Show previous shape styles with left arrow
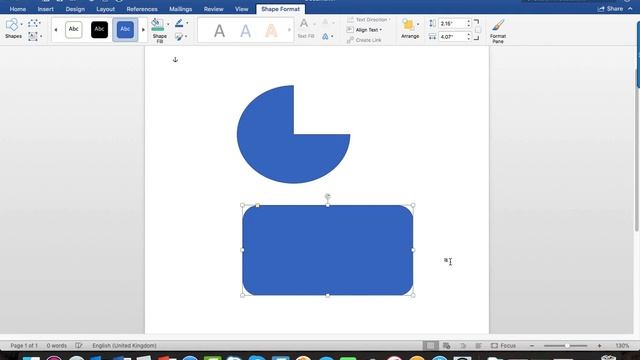This screenshot has width=640, height=360. pyautogui.click(x=56, y=30)
